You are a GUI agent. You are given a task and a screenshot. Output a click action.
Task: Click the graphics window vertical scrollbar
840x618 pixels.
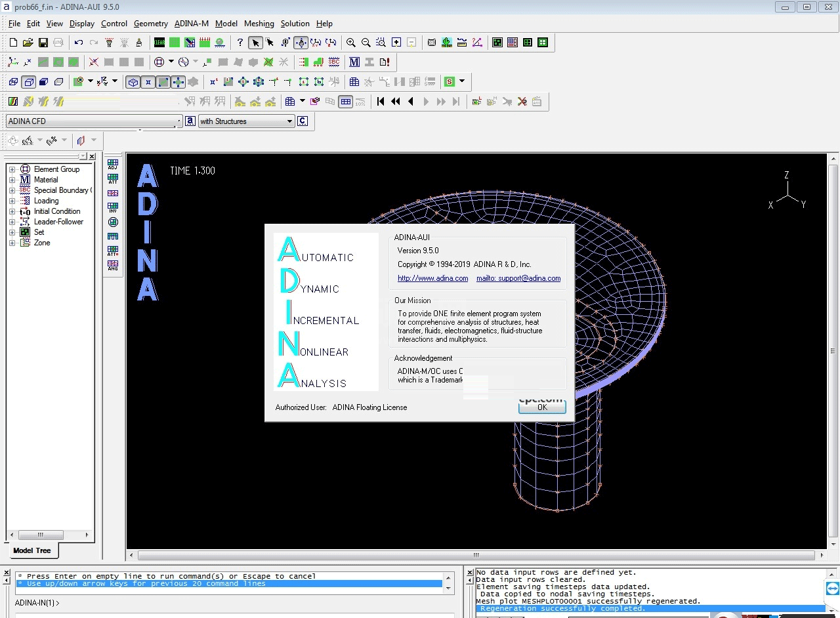point(833,351)
